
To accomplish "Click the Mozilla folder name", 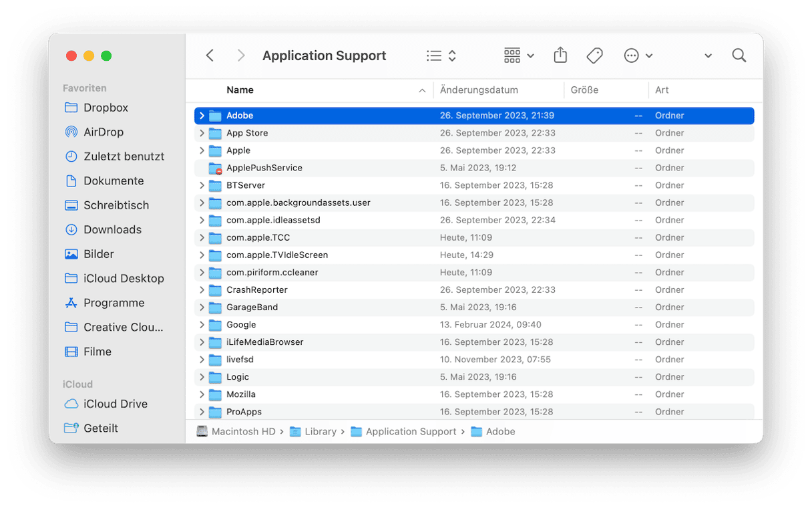I will 241,394.
